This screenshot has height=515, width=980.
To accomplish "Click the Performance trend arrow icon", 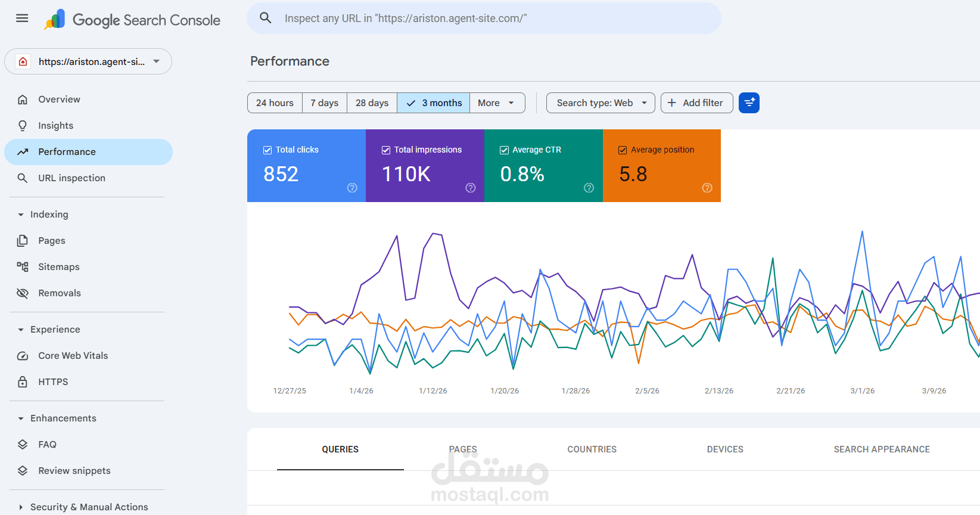I will [x=23, y=152].
